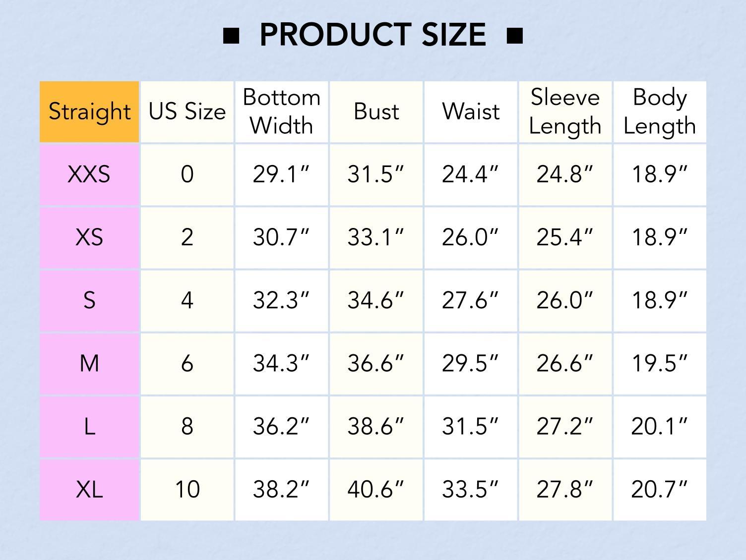
Task: Click the XL size row label
Action: click(x=89, y=489)
